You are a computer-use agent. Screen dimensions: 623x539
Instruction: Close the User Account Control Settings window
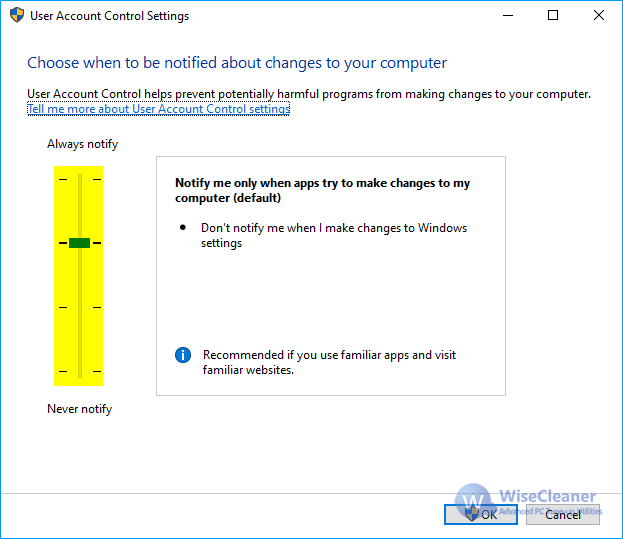pos(599,15)
